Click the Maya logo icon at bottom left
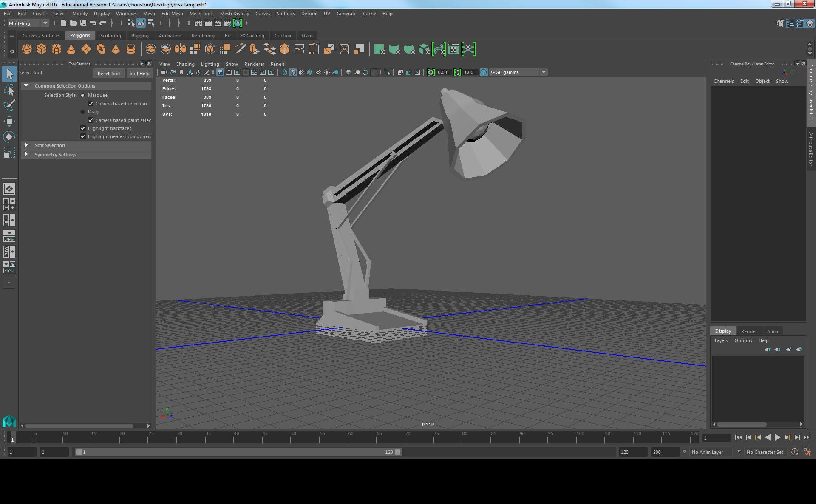Image resolution: width=816 pixels, height=504 pixels. coord(9,421)
